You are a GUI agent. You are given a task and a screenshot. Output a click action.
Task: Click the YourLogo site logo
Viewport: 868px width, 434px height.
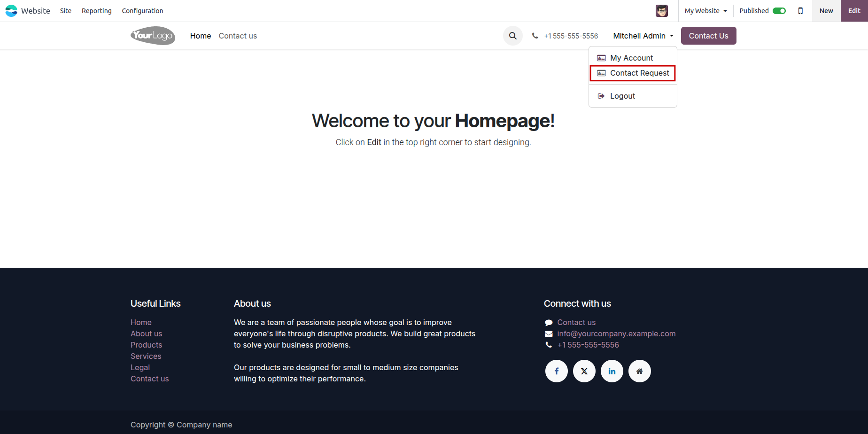(x=153, y=36)
